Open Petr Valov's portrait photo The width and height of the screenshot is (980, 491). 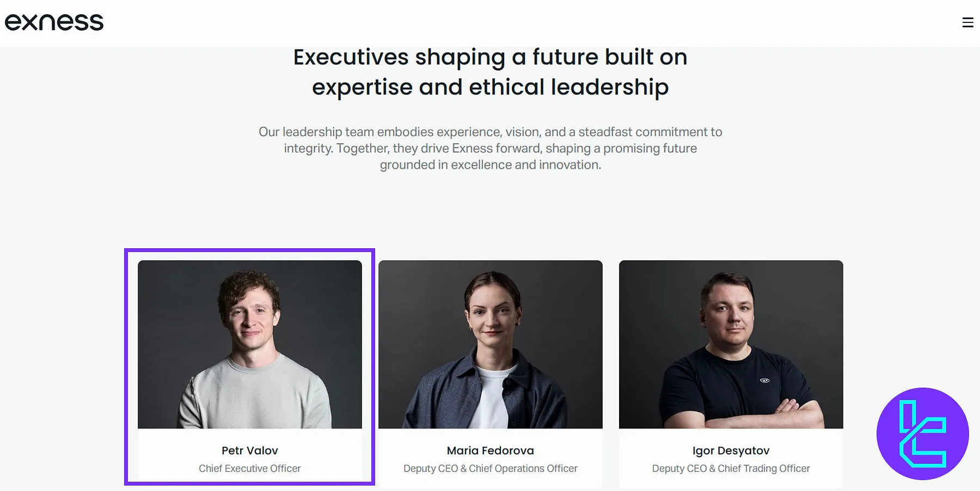pos(249,344)
